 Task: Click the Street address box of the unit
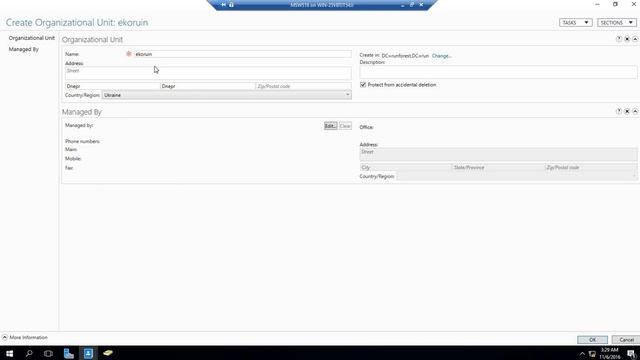pos(208,73)
